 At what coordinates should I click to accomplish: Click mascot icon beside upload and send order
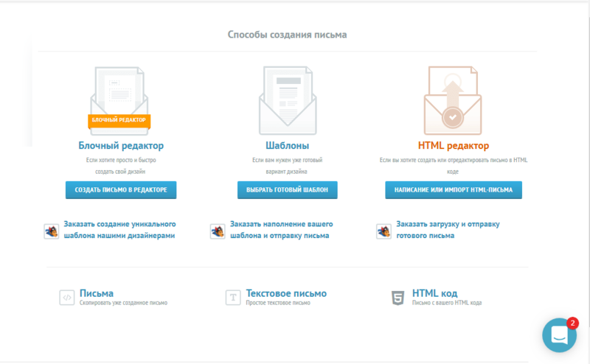coord(383,231)
